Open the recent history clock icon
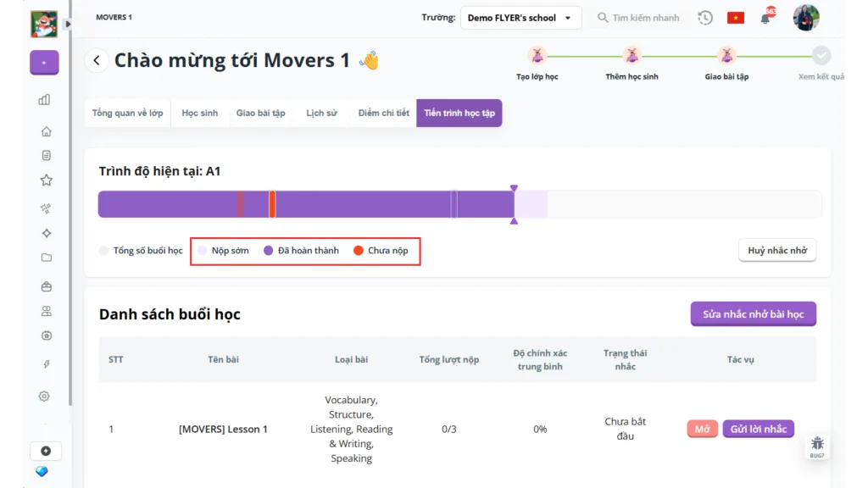The height and width of the screenshot is (488, 868). (x=705, y=18)
